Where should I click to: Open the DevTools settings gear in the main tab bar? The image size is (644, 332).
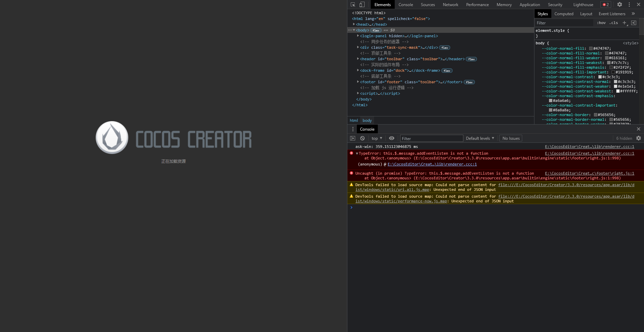[620, 5]
